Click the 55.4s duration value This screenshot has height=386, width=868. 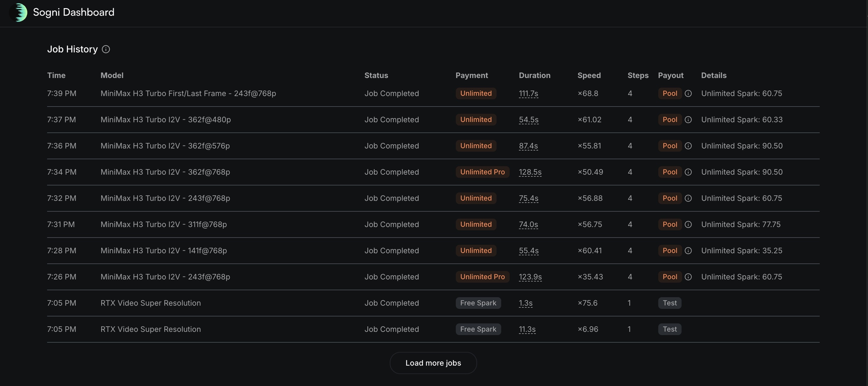pyautogui.click(x=529, y=250)
